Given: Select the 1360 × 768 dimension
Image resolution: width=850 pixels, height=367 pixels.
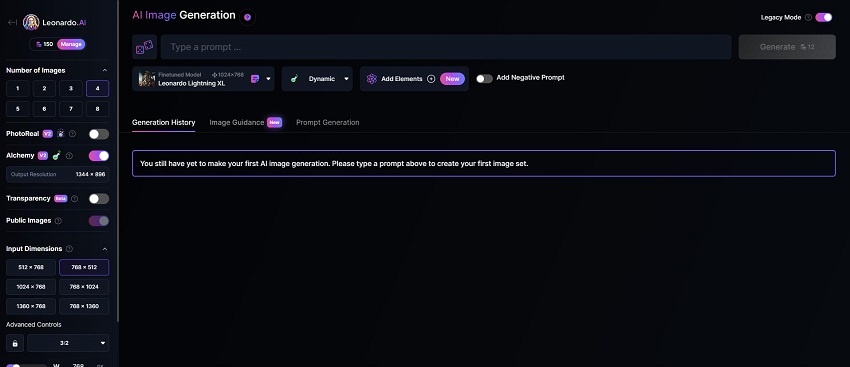Looking at the screenshot, I should point(31,306).
